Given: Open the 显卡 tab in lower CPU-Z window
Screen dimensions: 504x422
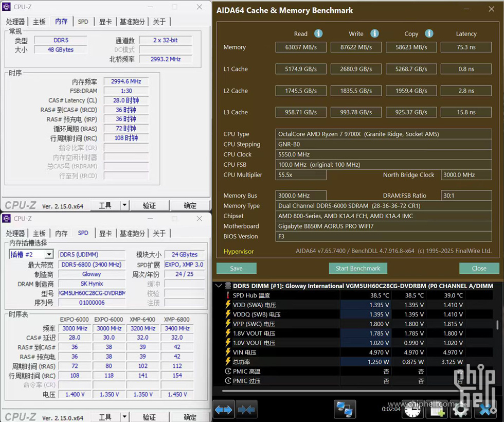Looking at the screenshot, I should point(105,234).
